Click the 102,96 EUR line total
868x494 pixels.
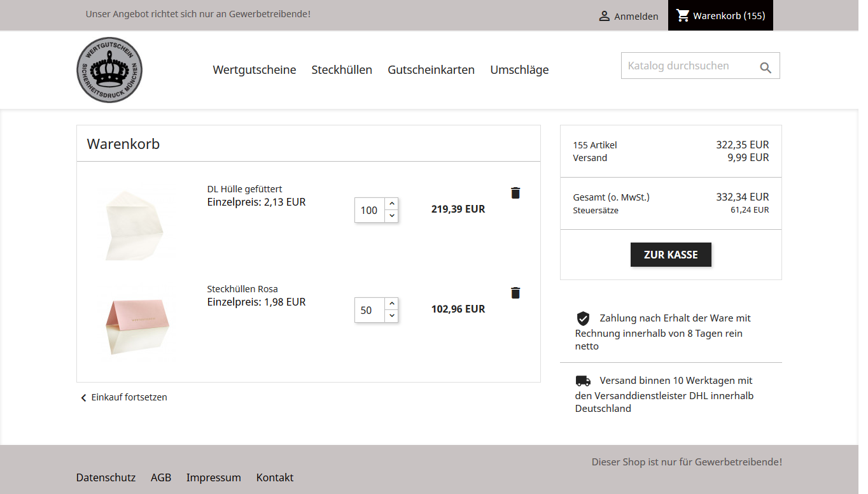[458, 309]
